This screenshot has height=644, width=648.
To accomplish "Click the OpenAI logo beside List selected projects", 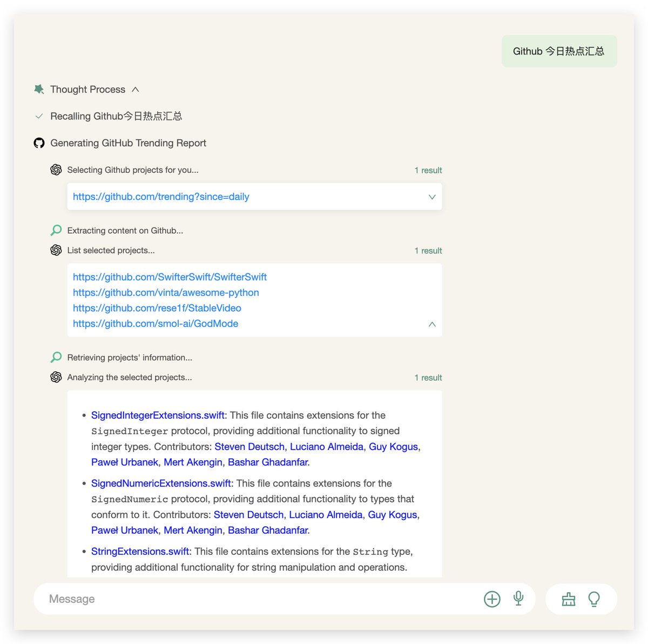I will (x=56, y=250).
